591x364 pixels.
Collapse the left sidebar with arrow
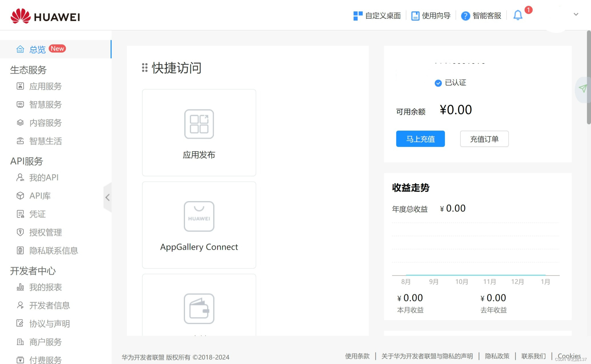tap(107, 197)
